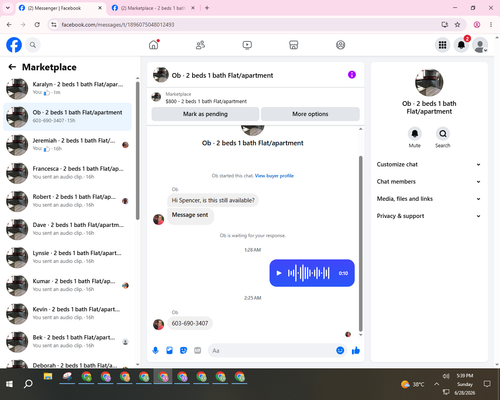Open a new browser tab
Screen dimensions: 500x400
207,8
